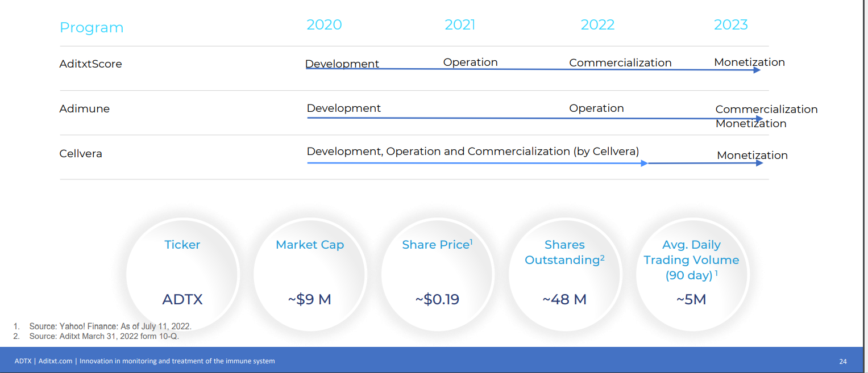Click the Adimune program row label
The width and height of the screenshot is (868, 373).
(84, 108)
